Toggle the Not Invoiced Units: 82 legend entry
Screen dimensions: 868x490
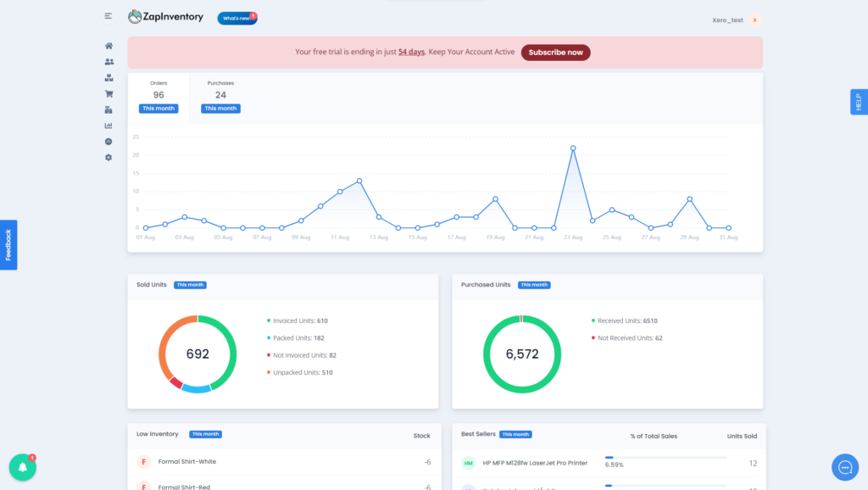[302, 355]
